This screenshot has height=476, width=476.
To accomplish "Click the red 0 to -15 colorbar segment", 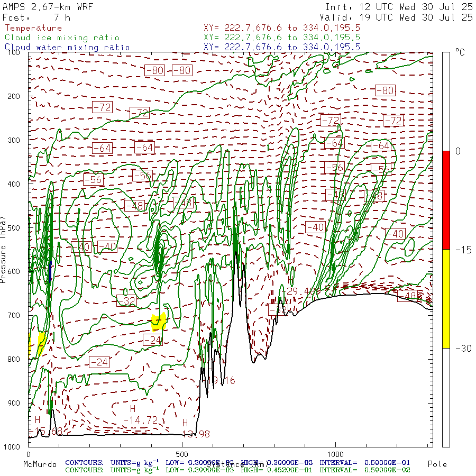I will (x=446, y=200).
